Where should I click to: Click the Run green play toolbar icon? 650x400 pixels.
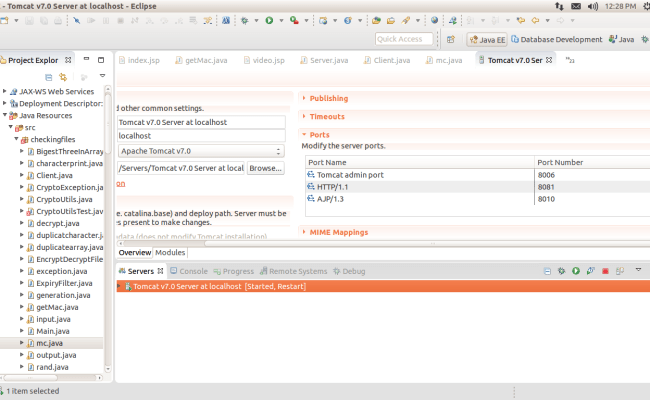[269, 20]
